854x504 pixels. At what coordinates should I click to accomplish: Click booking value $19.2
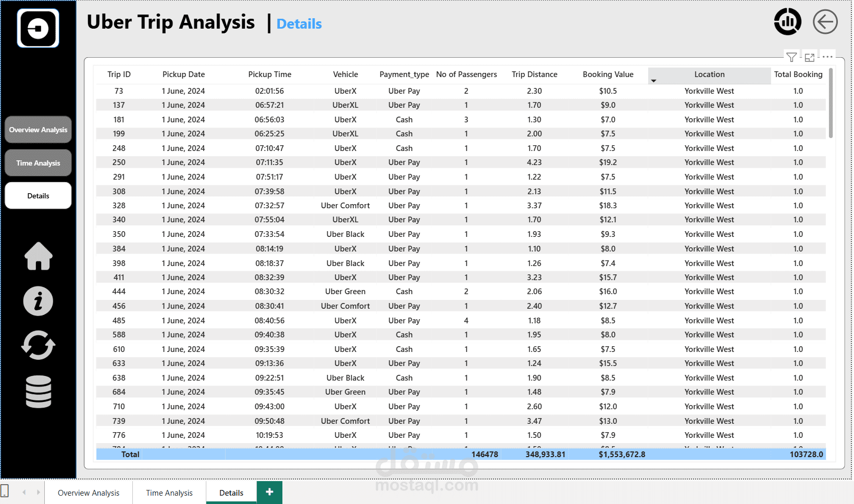608,162
